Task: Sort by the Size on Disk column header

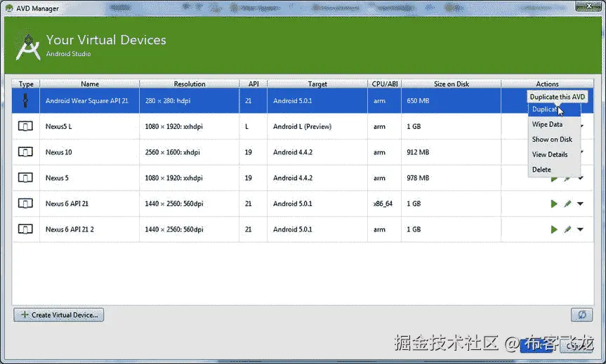Action: tap(452, 83)
